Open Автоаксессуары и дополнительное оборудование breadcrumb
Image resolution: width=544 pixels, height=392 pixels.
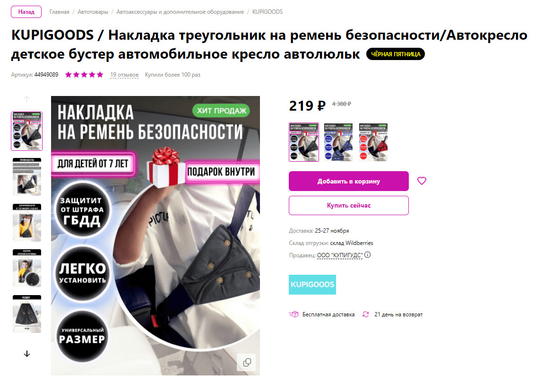180,12
